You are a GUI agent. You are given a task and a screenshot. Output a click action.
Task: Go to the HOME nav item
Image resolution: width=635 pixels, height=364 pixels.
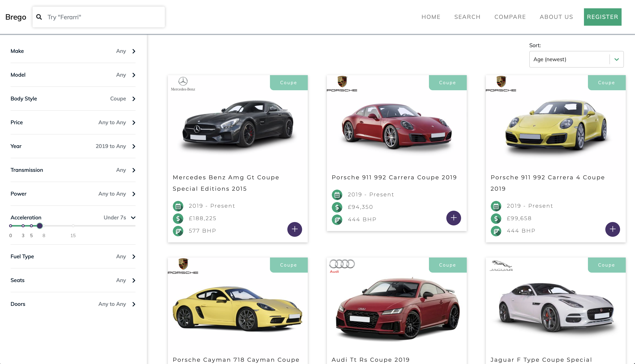click(431, 17)
